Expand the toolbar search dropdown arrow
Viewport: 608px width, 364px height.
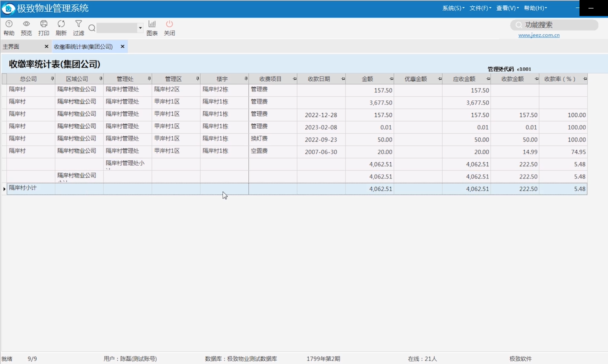point(140,28)
